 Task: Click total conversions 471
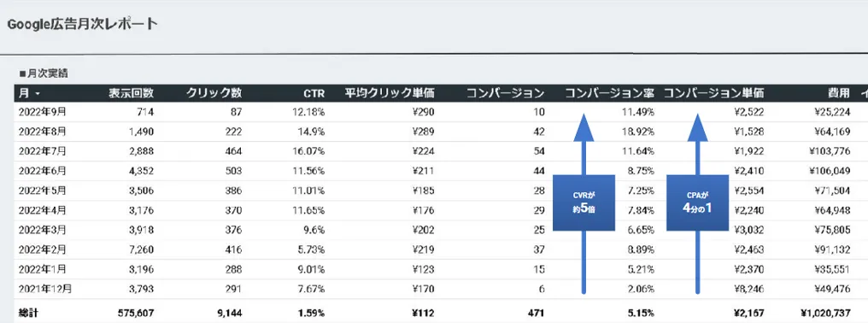point(537,313)
